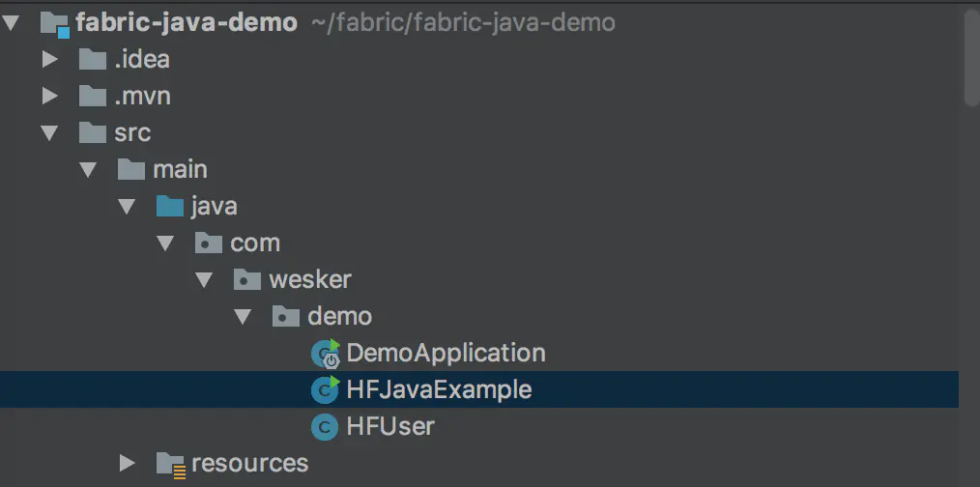This screenshot has width=980, height=487.
Task: Click the .mvn folder icon
Action: coord(93,97)
